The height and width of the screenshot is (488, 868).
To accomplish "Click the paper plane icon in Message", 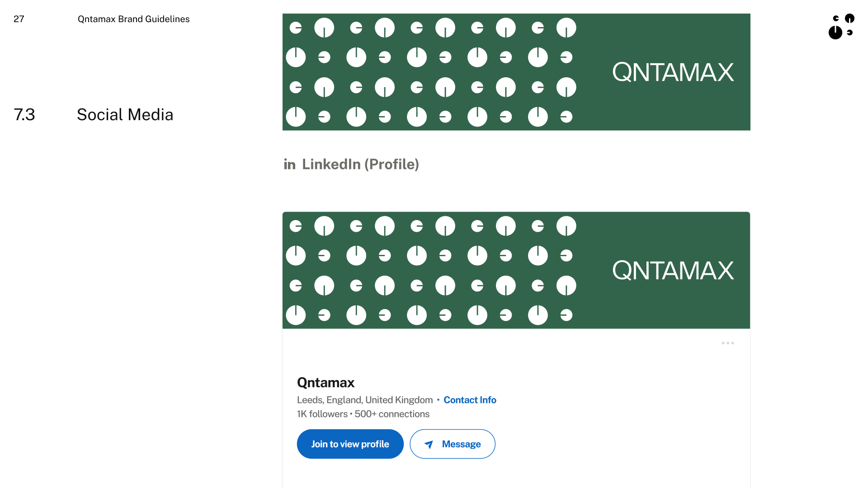I will (x=429, y=444).
